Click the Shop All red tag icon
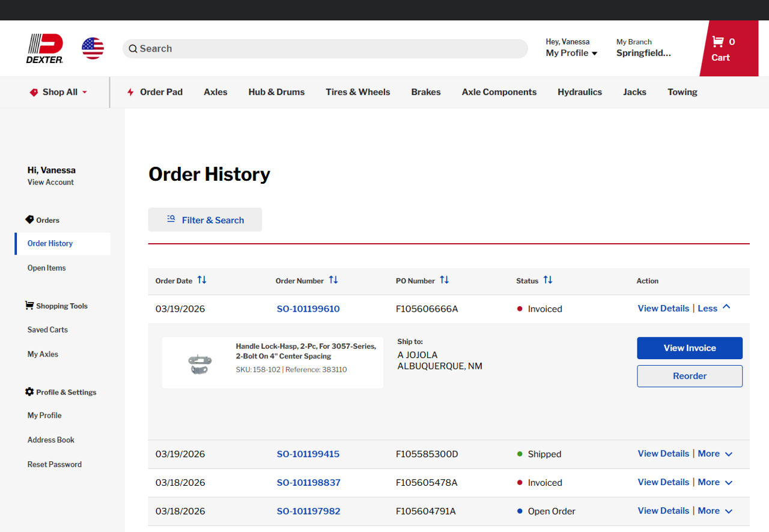This screenshot has width=769, height=532. coord(34,92)
